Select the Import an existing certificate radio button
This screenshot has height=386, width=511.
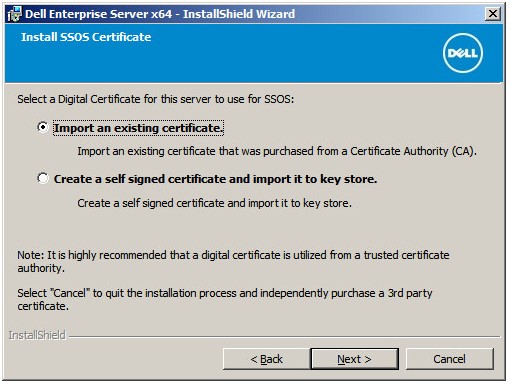43,127
